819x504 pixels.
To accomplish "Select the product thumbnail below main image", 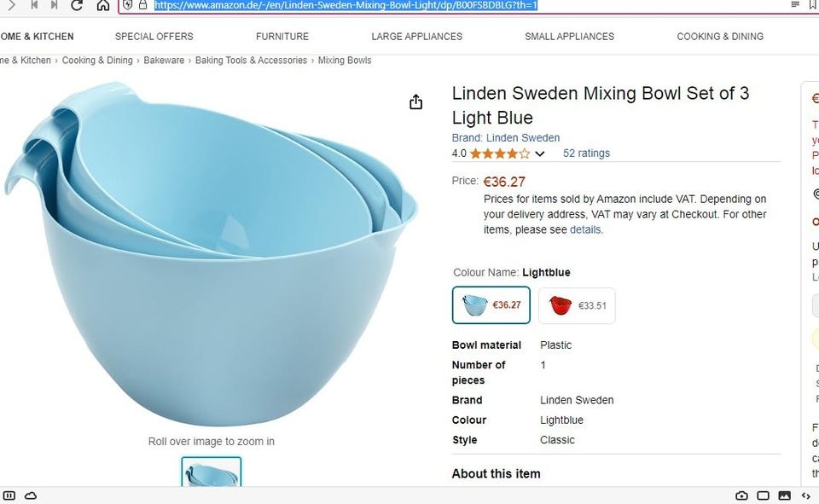I will (212, 473).
